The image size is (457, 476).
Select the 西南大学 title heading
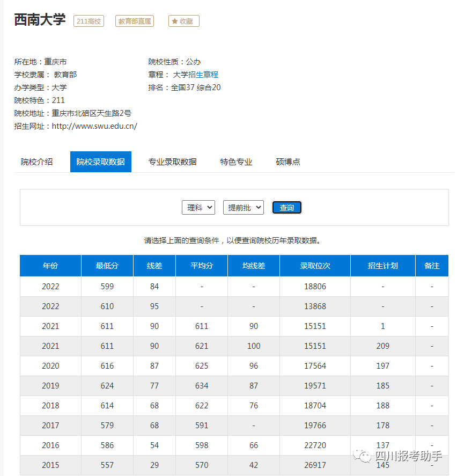[40, 20]
